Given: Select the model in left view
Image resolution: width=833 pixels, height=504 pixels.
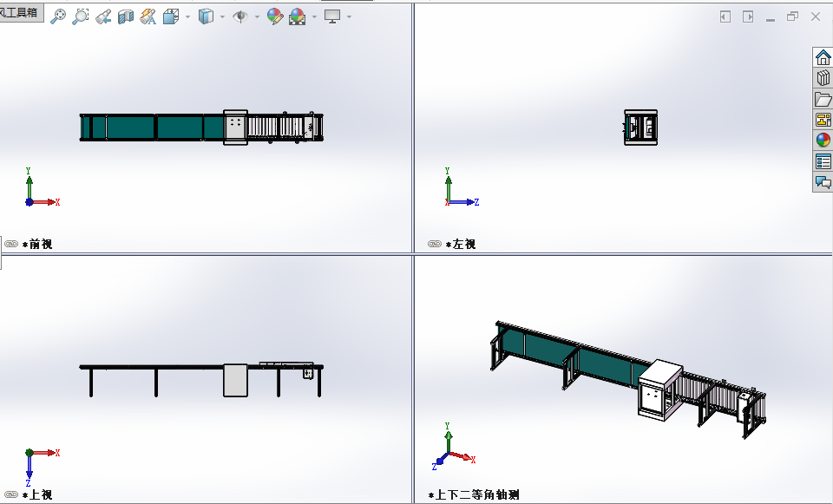Looking at the screenshot, I should pos(640,128).
